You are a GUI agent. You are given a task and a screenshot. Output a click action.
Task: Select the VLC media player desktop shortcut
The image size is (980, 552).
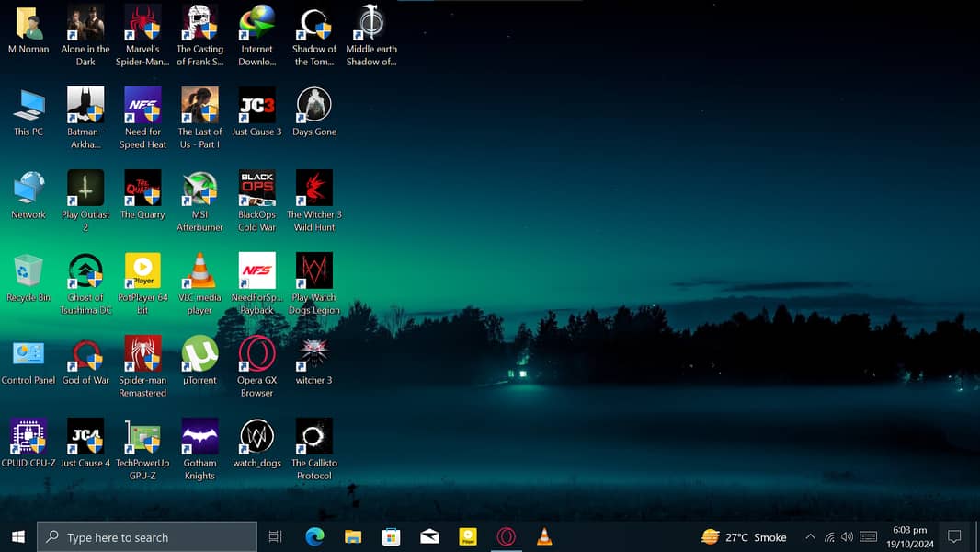199,272
